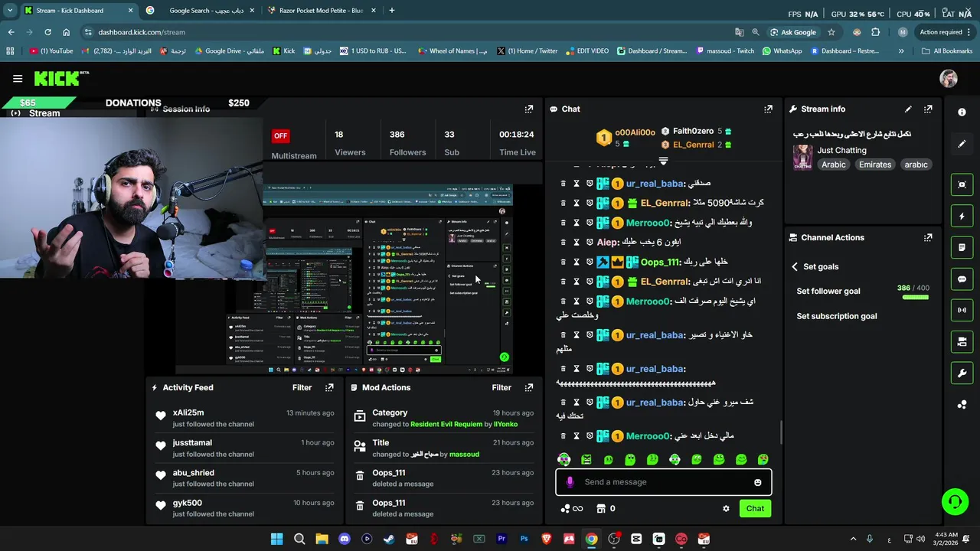Open the hamburger menu beside Kick logo

point(17,78)
